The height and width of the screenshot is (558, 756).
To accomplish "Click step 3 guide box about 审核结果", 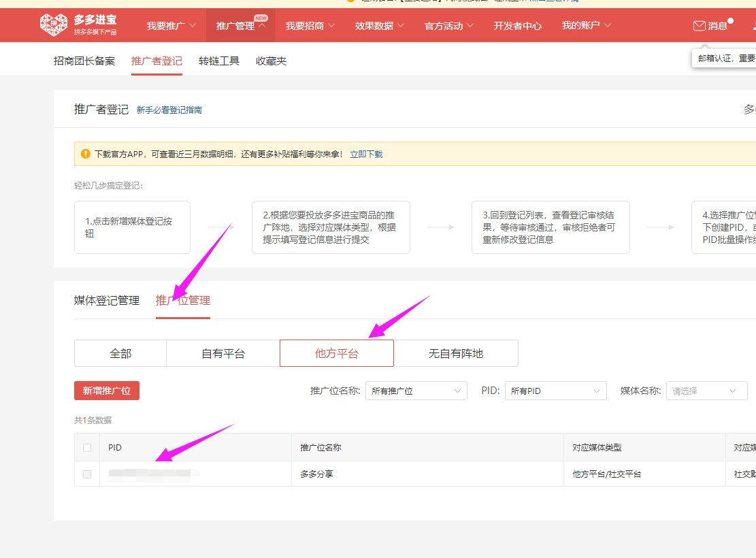I will coord(550,227).
